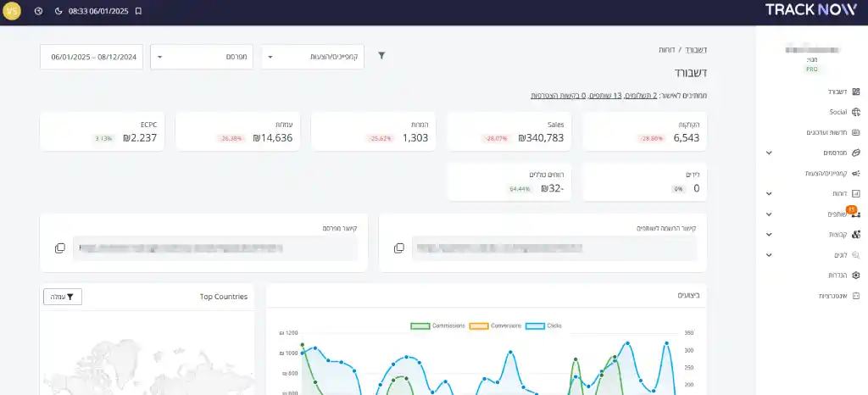
Task: Click the bookmark icon in header
Action: pos(138,11)
